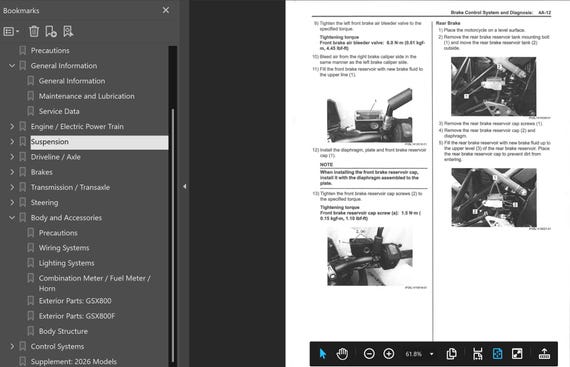Go to Control Systems bookmark
Screen dimensions: 570x367
57,347
